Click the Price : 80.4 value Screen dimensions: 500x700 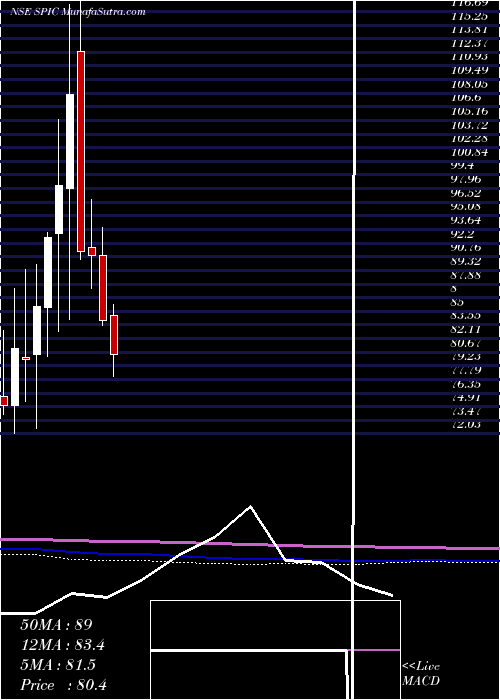64,685
